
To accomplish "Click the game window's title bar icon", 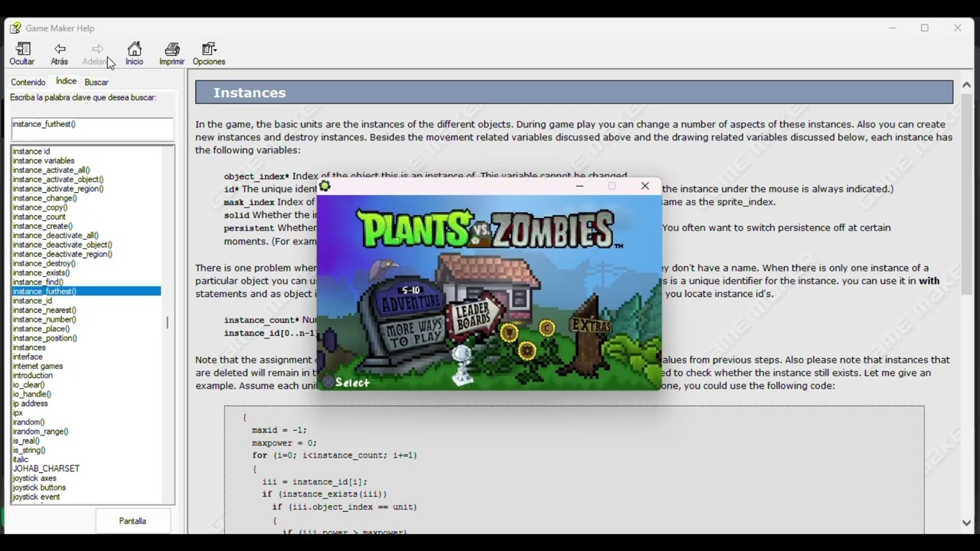I will coord(325,186).
